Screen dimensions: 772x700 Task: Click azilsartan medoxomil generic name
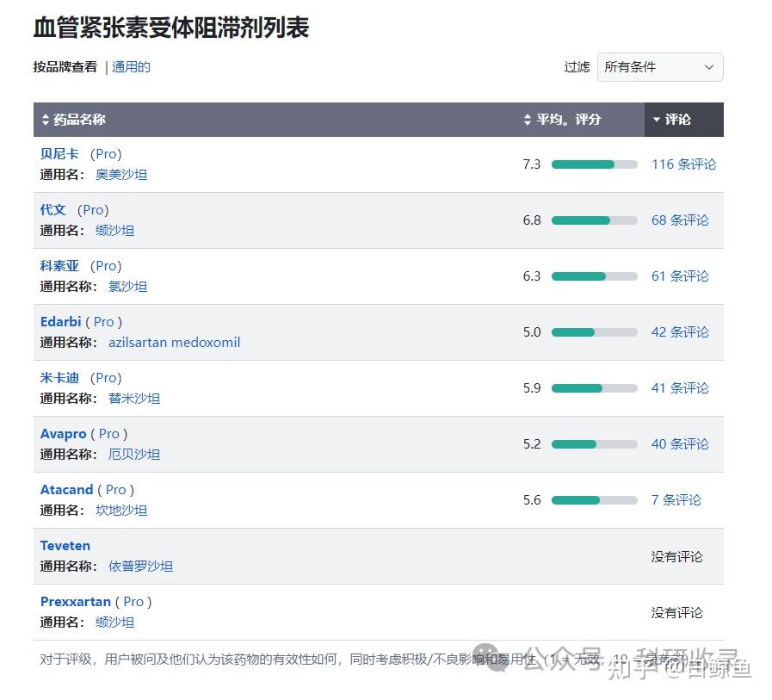174,343
